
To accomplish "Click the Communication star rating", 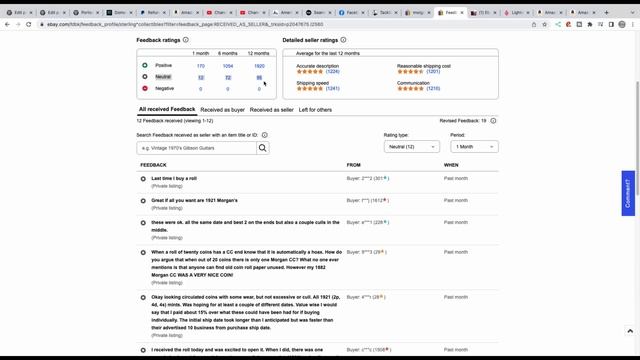I will tap(410, 89).
